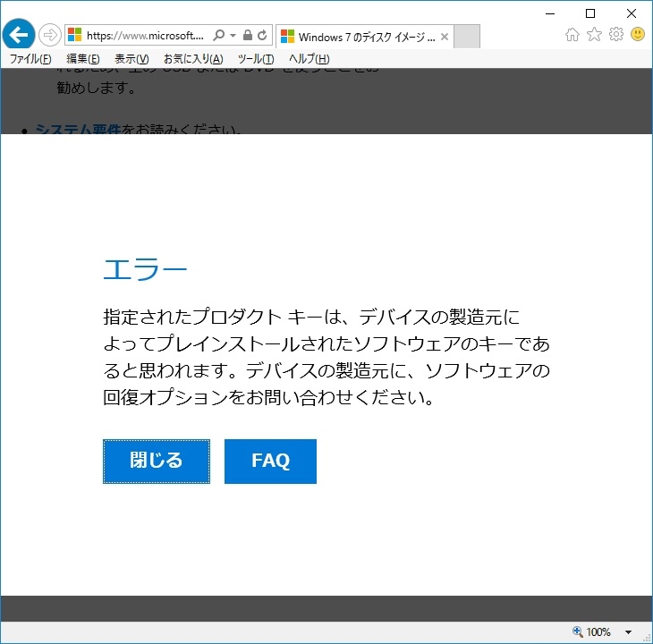Click the 100% zoom level
This screenshot has width=653, height=644.
tap(598, 632)
